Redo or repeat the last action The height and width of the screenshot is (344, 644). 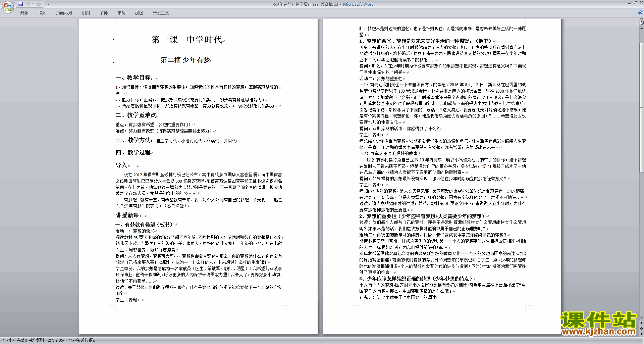(39, 4)
